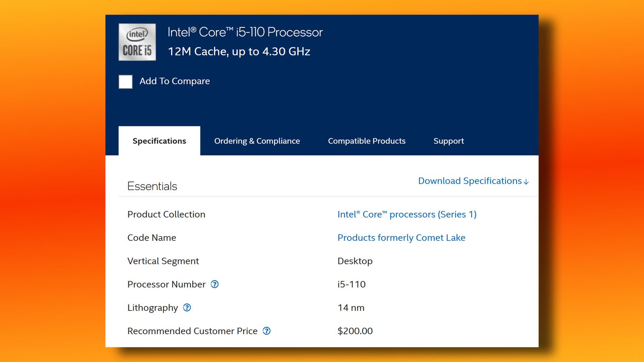Click the Processor Number label
644x362 pixels.
coord(167,284)
